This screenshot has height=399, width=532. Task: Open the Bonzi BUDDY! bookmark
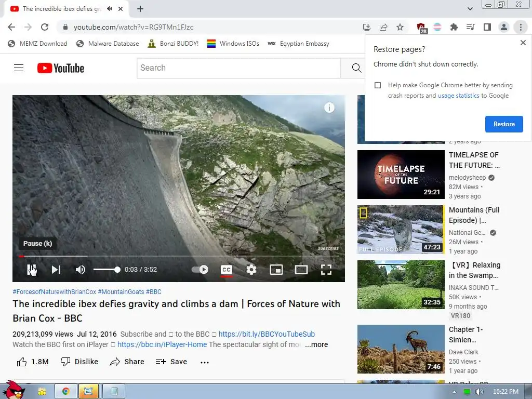click(x=173, y=44)
